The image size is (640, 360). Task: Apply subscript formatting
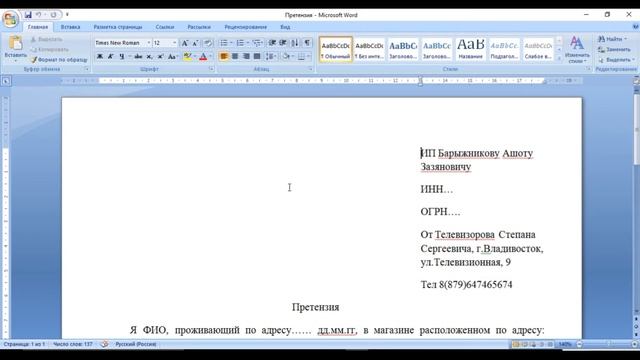[149, 56]
